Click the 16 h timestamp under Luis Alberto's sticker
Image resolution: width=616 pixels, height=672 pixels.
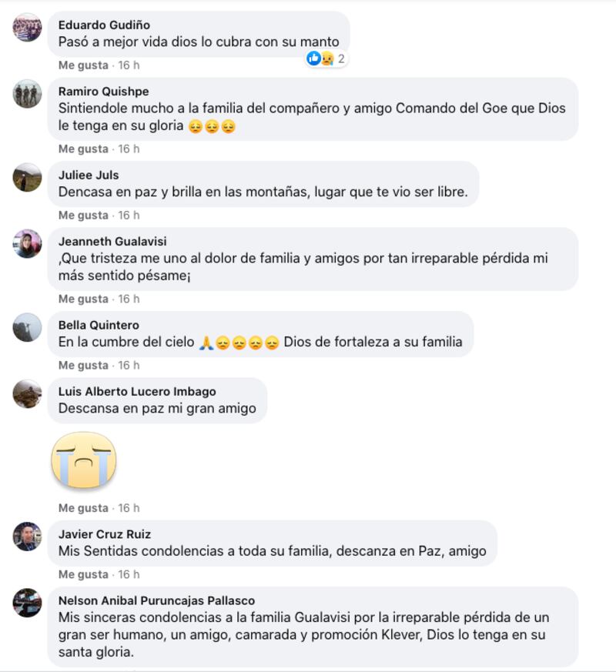[129, 508]
